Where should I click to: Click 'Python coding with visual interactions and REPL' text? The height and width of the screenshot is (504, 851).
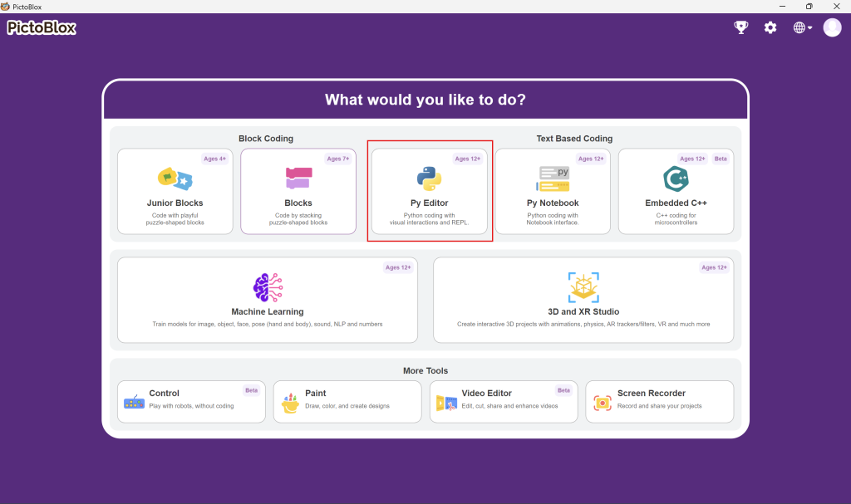pos(430,219)
